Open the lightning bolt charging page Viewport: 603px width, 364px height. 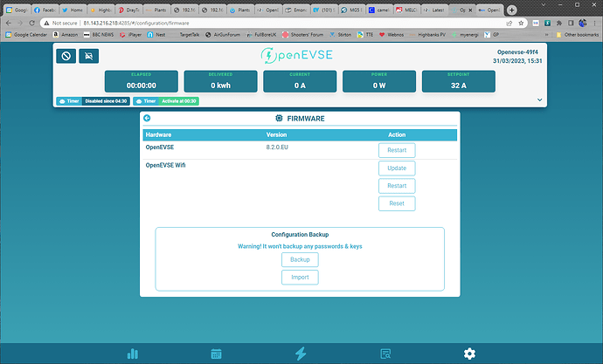tap(301, 354)
